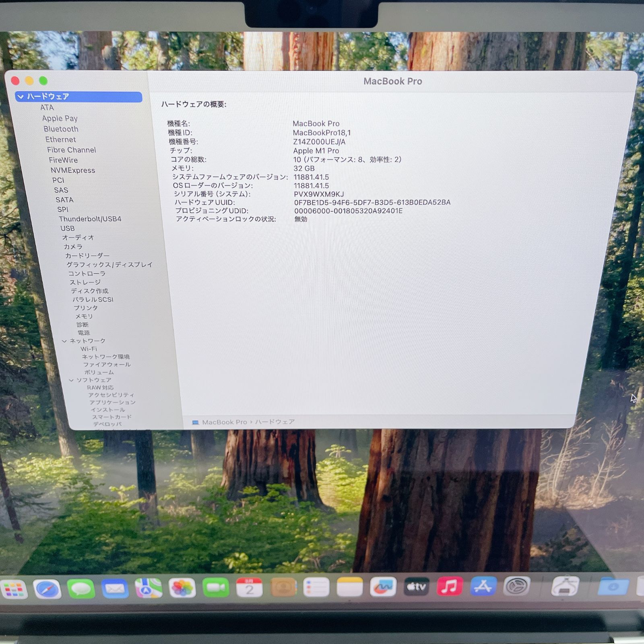Viewport: 644px width, 644px height.
Task: Select グラフィックス/ディスプレイ in the sidebar
Action: (109, 264)
